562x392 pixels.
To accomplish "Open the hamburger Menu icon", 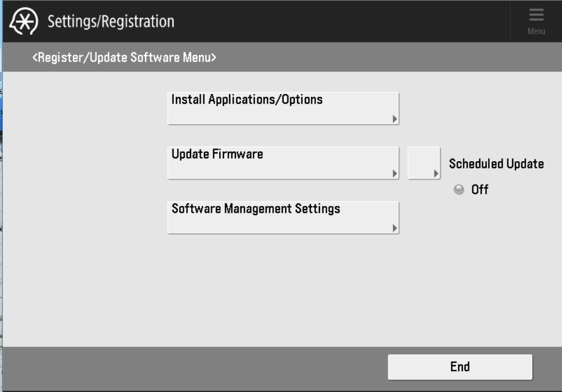I will tap(536, 15).
